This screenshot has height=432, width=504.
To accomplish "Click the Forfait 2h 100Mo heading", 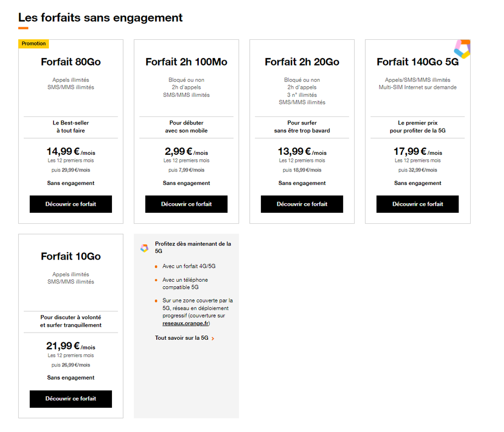I will (x=186, y=62).
